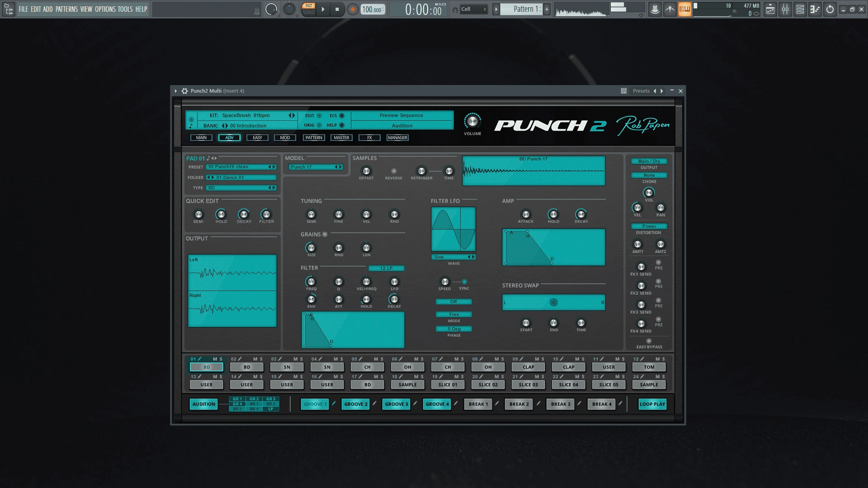Enable the GRAINS on/off button
868x488 pixels.
325,235
